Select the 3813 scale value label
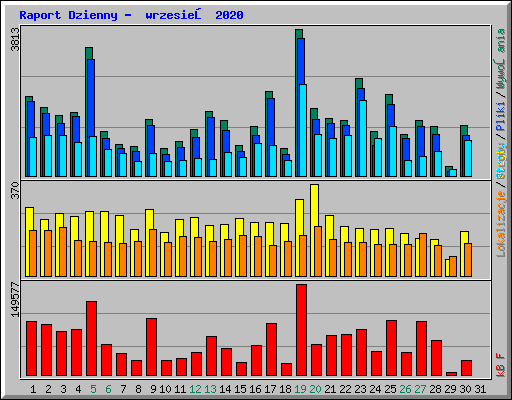The image size is (512, 400). click(15, 39)
